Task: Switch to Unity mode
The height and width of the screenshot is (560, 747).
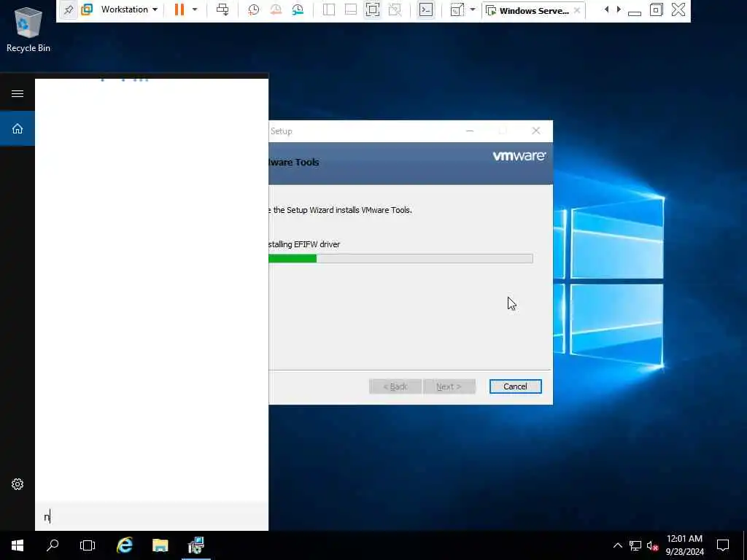Action: tap(395, 9)
